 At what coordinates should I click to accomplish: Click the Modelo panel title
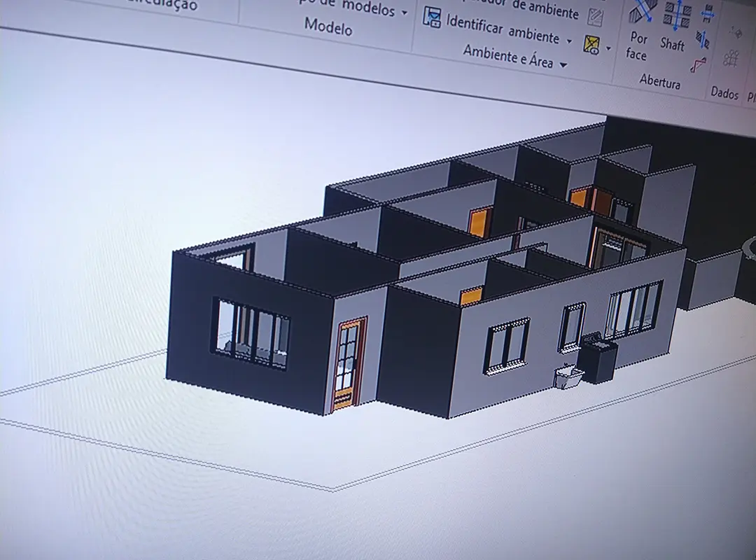328,27
